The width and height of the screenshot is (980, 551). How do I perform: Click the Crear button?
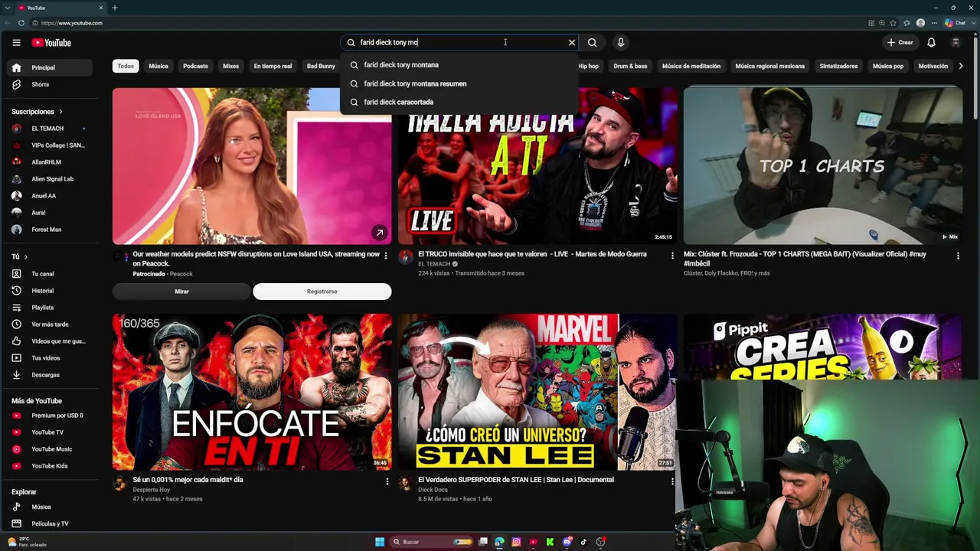coord(900,43)
